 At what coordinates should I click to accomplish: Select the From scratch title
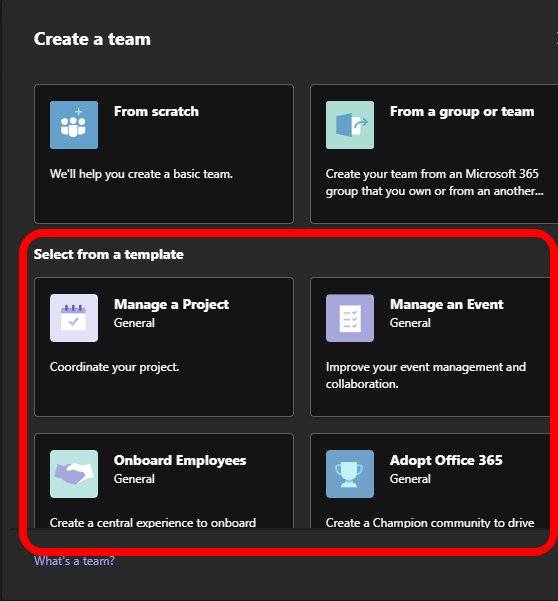click(156, 112)
